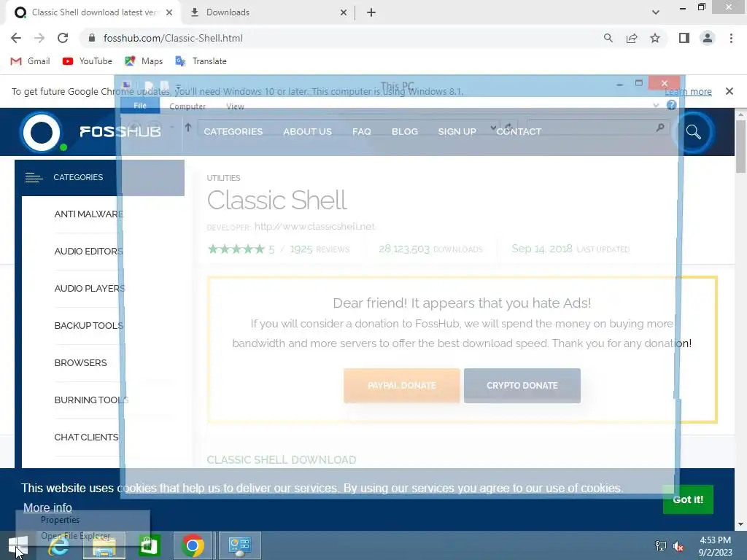Click the 1925 reviews link
747x560 pixels.
(320, 249)
